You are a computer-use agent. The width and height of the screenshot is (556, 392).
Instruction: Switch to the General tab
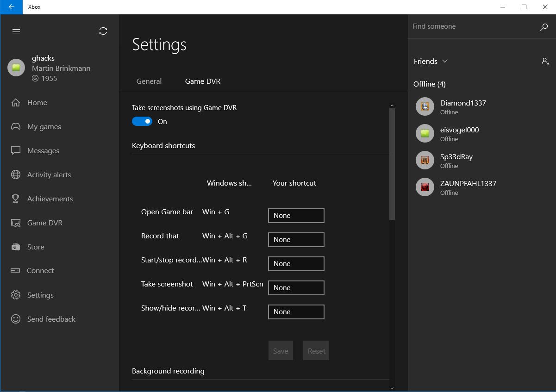149,81
